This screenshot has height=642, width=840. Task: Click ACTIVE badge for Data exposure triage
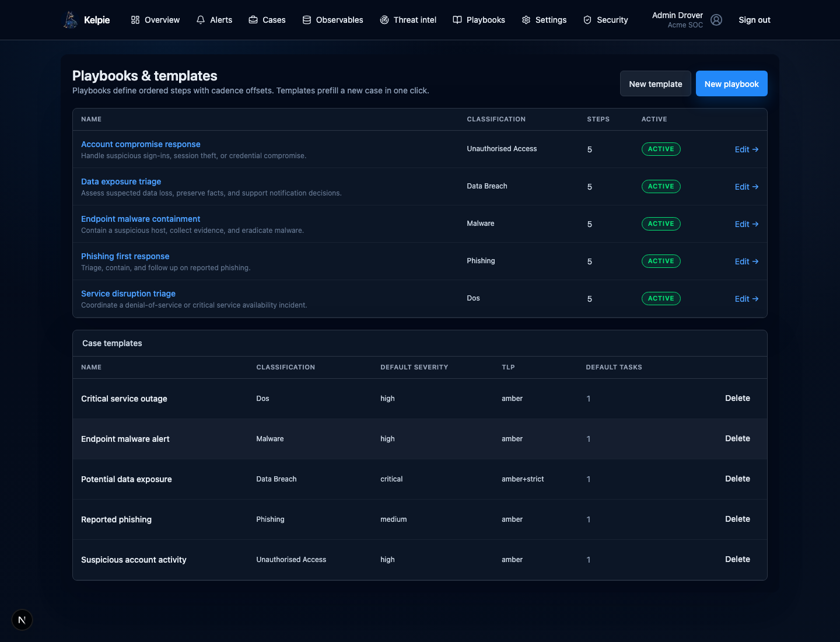pos(661,186)
